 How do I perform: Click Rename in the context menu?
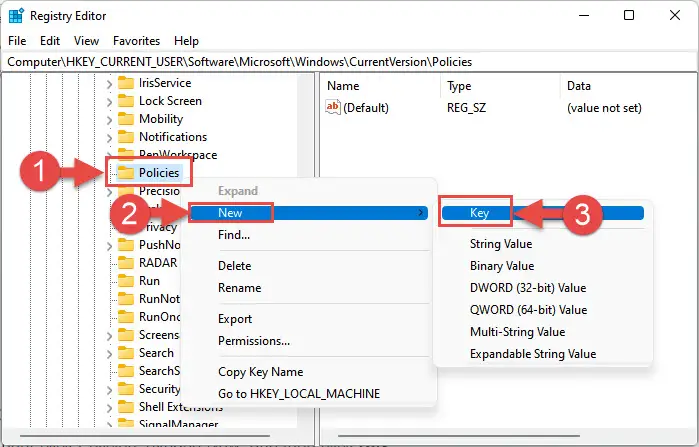(239, 288)
